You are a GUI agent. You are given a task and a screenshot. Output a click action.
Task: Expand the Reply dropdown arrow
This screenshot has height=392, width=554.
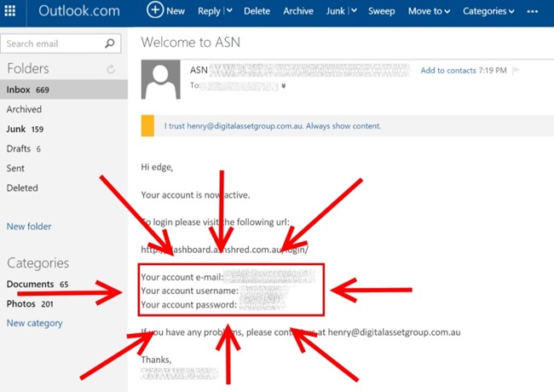[x=229, y=11]
